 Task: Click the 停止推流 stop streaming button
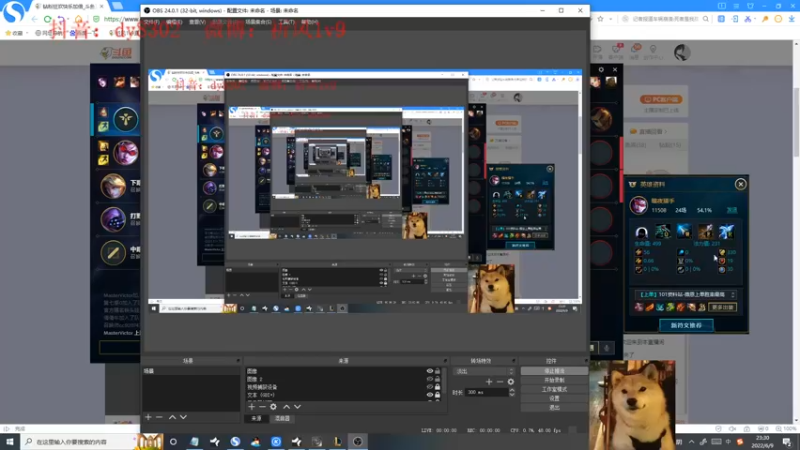point(554,371)
